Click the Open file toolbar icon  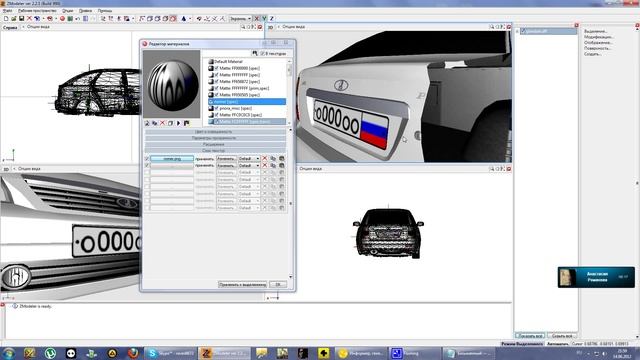click(14, 18)
